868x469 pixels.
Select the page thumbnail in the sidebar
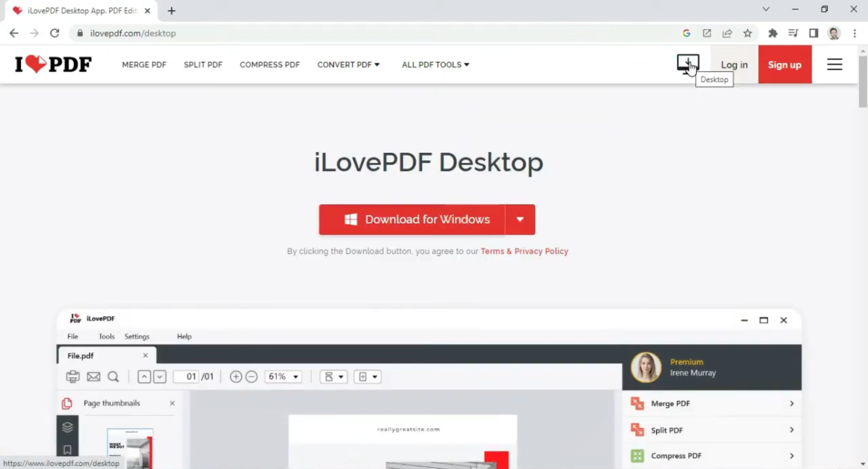[x=130, y=448]
